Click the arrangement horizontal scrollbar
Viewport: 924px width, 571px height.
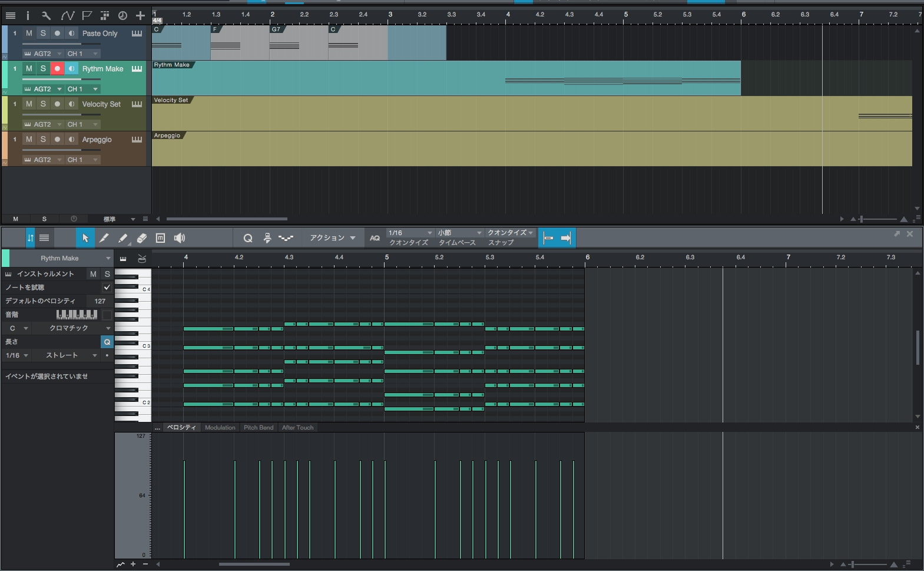coord(227,219)
